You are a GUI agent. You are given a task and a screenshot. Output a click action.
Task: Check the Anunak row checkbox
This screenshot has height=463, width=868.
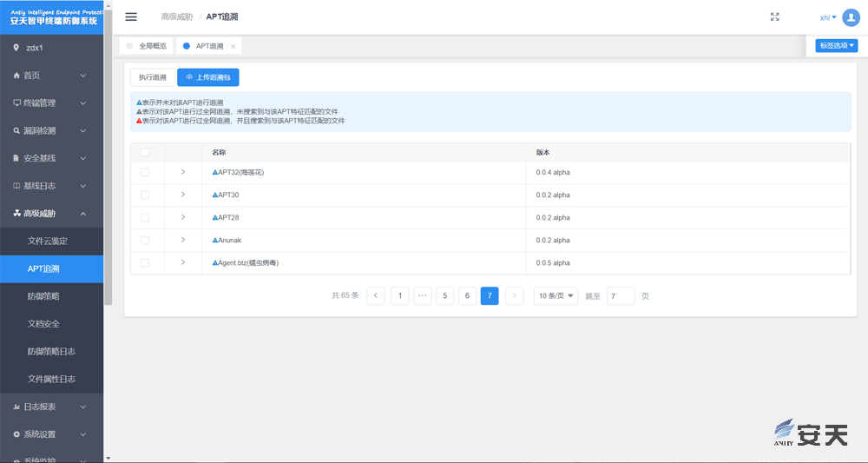point(145,241)
